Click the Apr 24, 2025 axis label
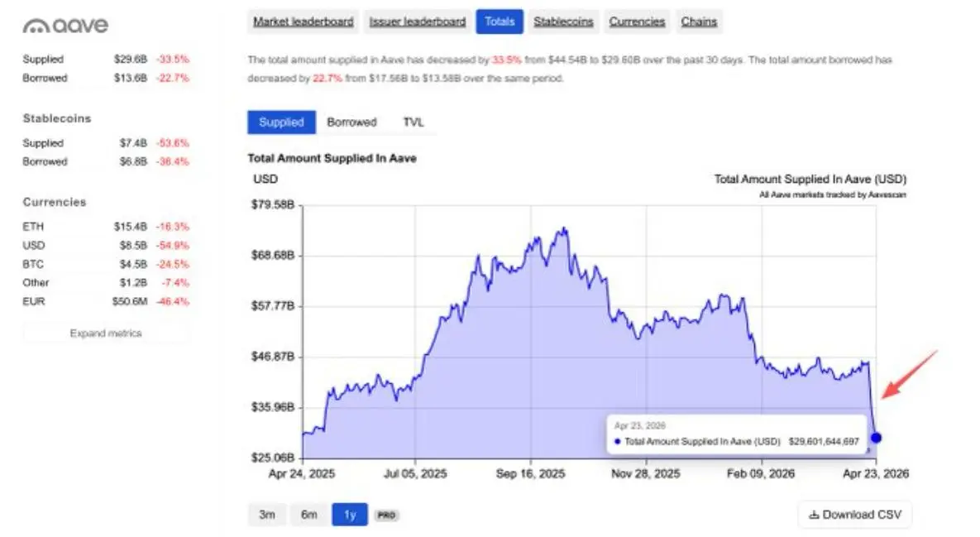This screenshot has height=537, width=980. coord(302,474)
